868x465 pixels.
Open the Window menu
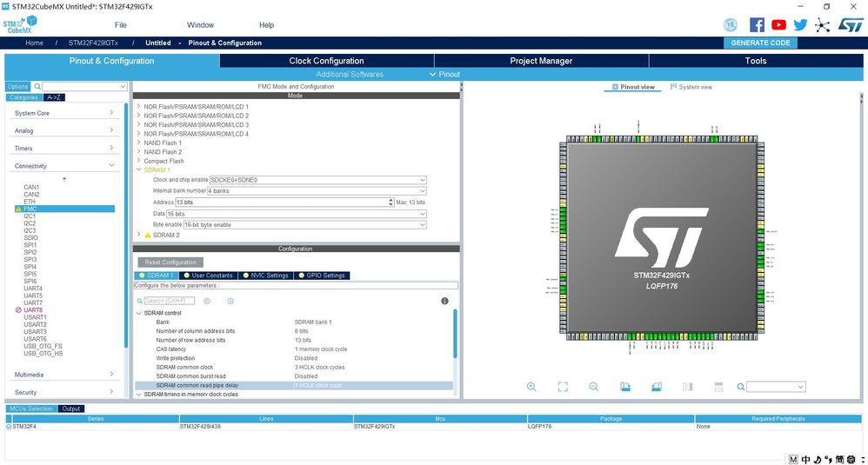click(200, 25)
